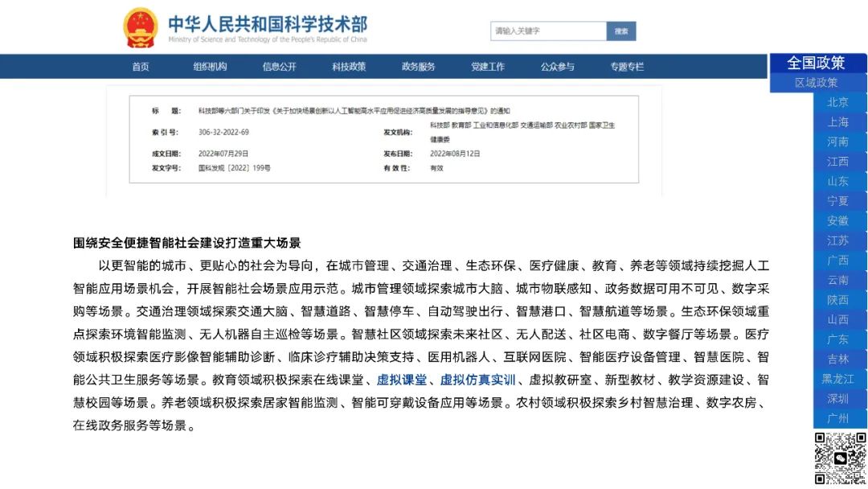Screen dimensions: 868x489
Task: Open the 首页 home menu
Action: pos(141,67)
